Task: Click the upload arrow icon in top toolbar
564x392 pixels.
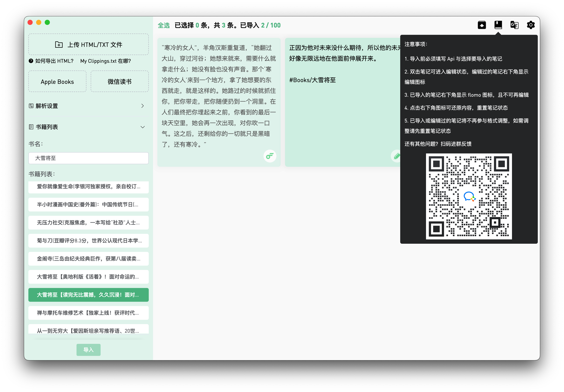Action: 481,25
